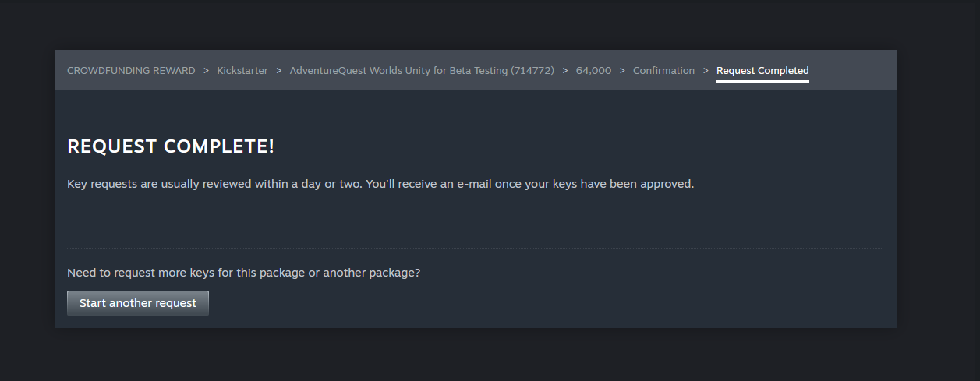Screen dimensions: 980x381
Task: Select the Request Completed breadcrumb tab
Action: 762,71
